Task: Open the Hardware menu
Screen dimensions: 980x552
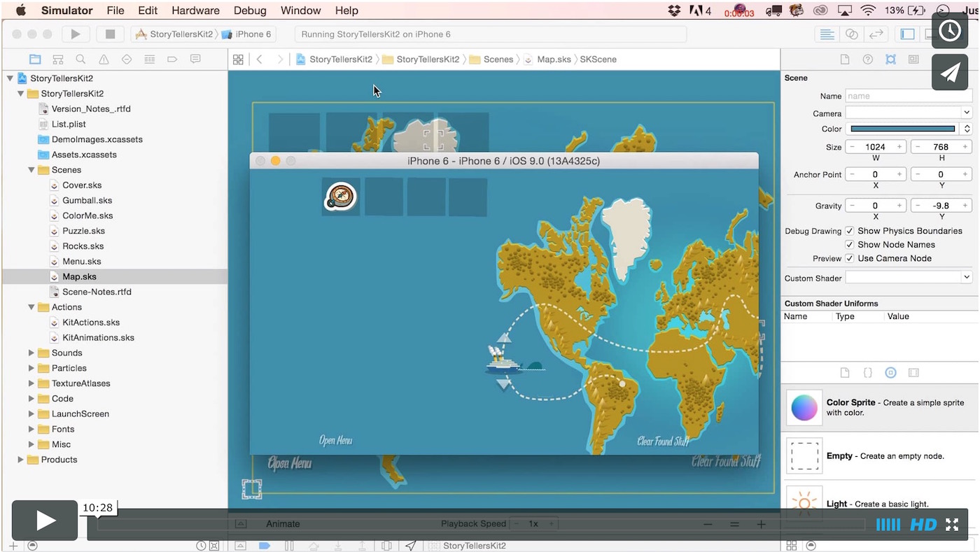Action: pos(195,10)
